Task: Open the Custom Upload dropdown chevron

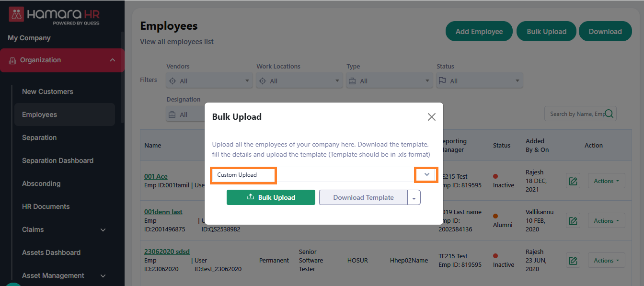Action: click(x=426, y=175)
